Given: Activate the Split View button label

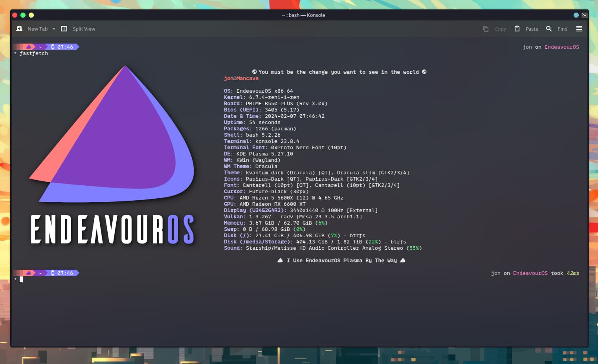Looking at the screenshot, I should click(x=84, y=29).
